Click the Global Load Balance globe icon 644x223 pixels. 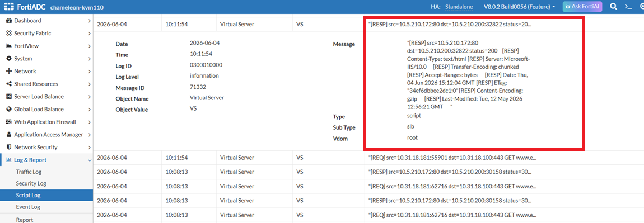(x=8, y=109)
